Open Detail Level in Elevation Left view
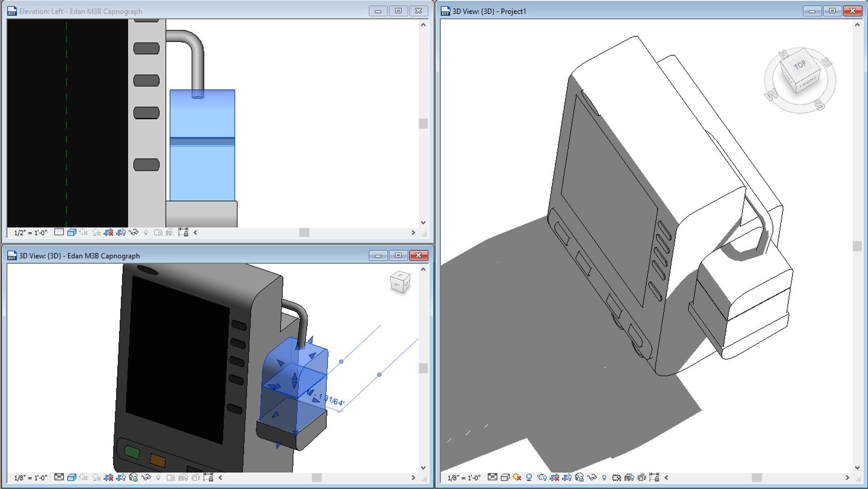This screenshot has width=868, height=489. click(59, 232)
